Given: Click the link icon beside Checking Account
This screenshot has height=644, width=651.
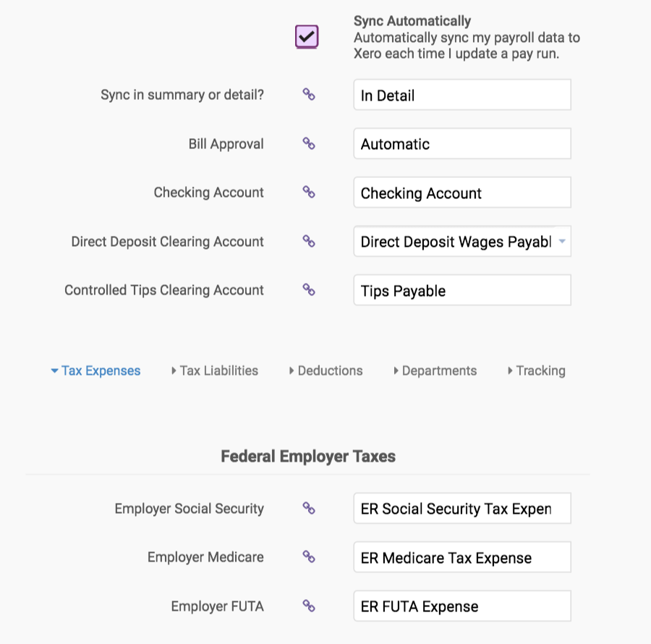Looking at the screenshot, I should pos(308,192).
